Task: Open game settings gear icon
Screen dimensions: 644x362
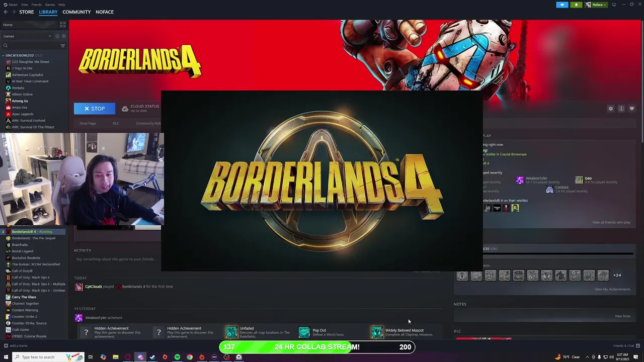Action: pos(611,109)
